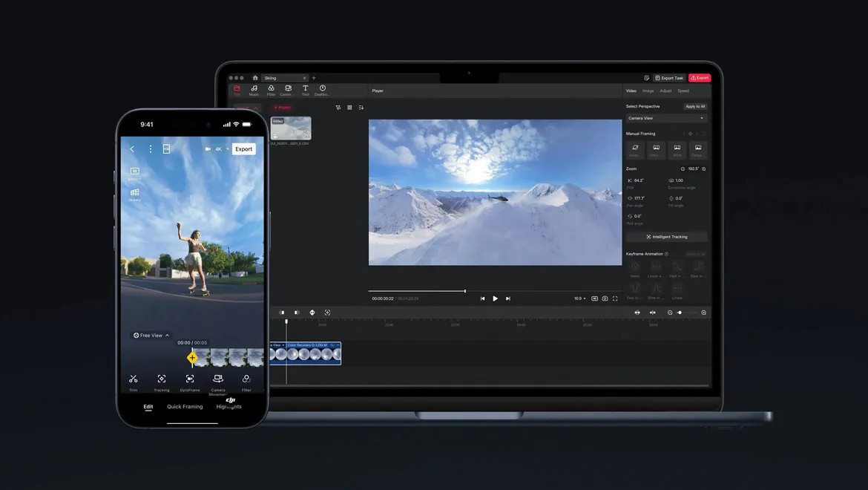
Task: Click the player playback progress bar handle
Action: (x=465, y=291)
